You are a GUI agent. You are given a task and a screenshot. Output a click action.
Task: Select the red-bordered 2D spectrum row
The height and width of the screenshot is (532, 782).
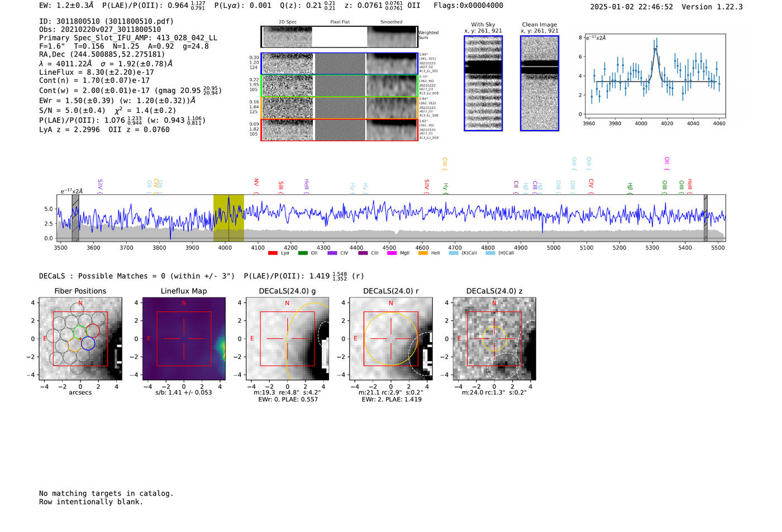[x=339, y=130]
